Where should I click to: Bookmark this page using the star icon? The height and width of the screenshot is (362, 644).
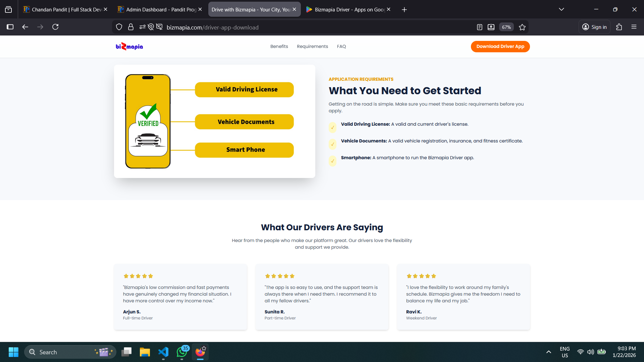click(x=522, y=27)
